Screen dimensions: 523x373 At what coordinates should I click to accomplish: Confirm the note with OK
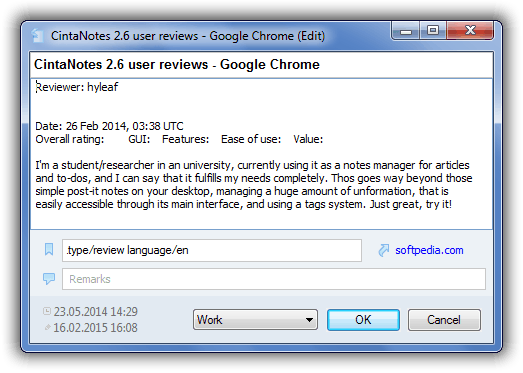(x=363, y=320)
